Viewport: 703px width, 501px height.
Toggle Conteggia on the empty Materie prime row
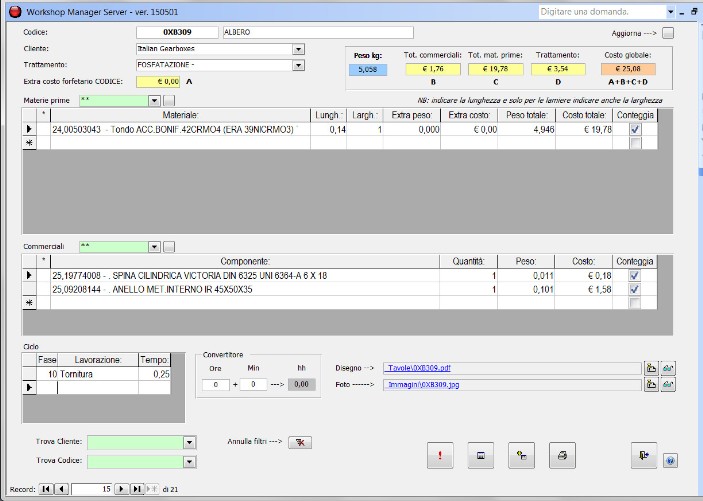tap(635, 143)
